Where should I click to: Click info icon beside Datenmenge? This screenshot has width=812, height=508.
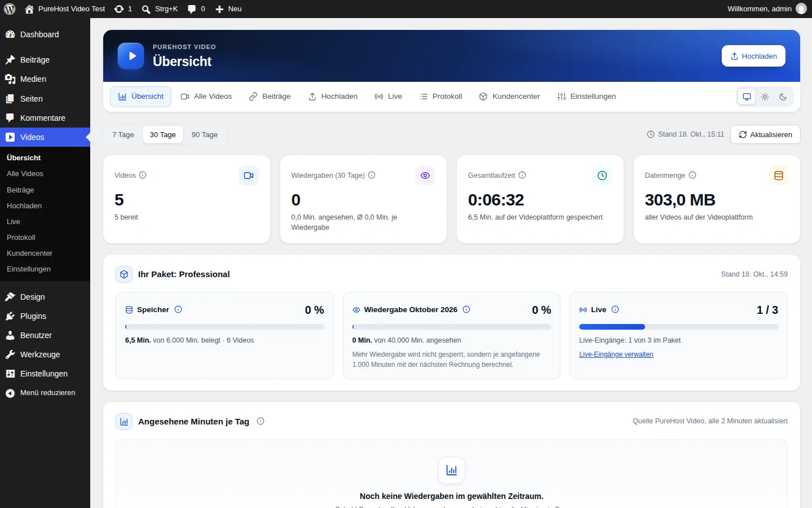pyautogui.click(x=692, y=175)
